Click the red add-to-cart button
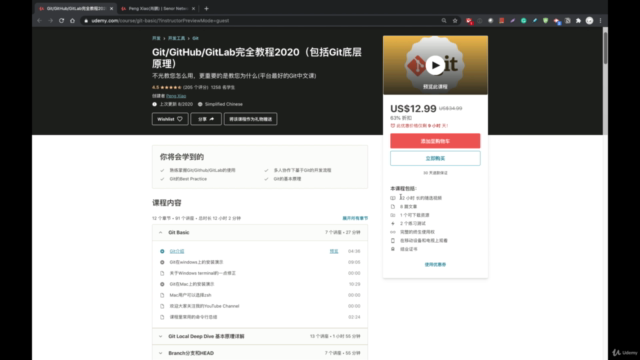640x360 pixels. pyautogui.click(x=435, y=141)
